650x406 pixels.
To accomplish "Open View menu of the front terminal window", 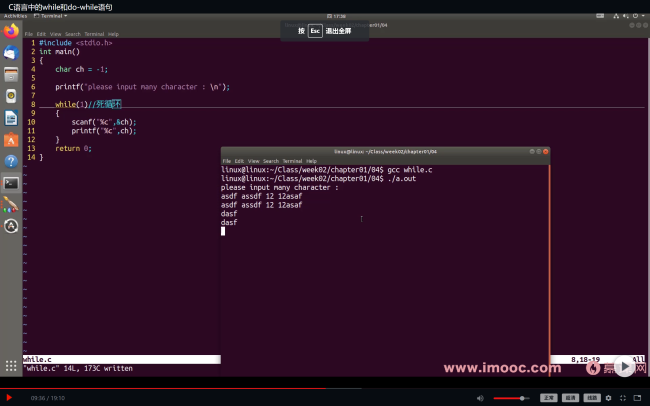I will (254, 161).
